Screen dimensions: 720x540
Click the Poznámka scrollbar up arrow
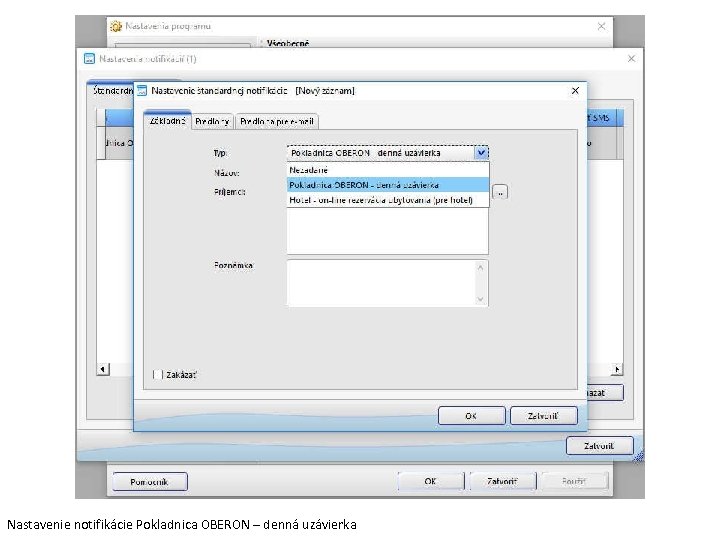point(480,267)
